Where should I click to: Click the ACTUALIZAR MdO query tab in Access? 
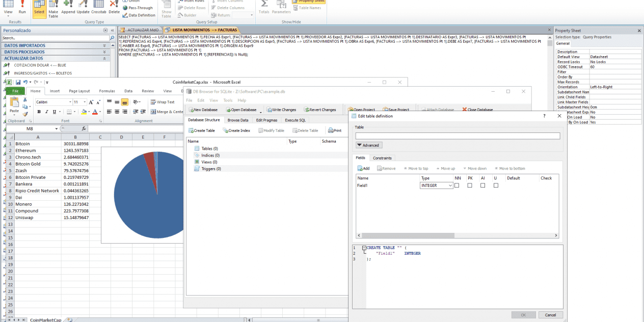pos(140,30)
